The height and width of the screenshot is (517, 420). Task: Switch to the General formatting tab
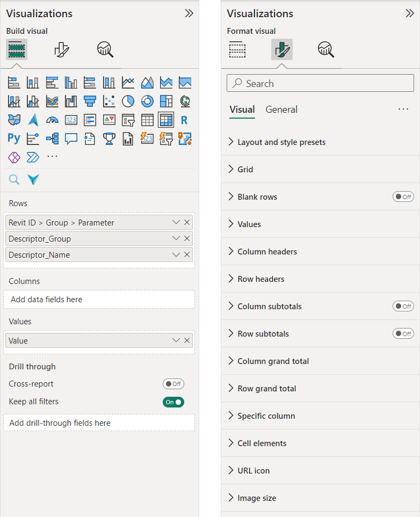(x=281, y=110)
